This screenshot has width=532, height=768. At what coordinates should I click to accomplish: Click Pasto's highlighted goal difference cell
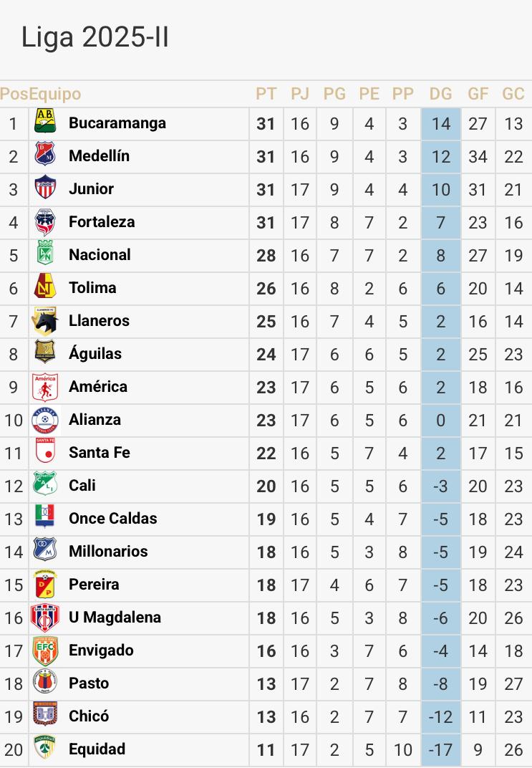(440, 684)
